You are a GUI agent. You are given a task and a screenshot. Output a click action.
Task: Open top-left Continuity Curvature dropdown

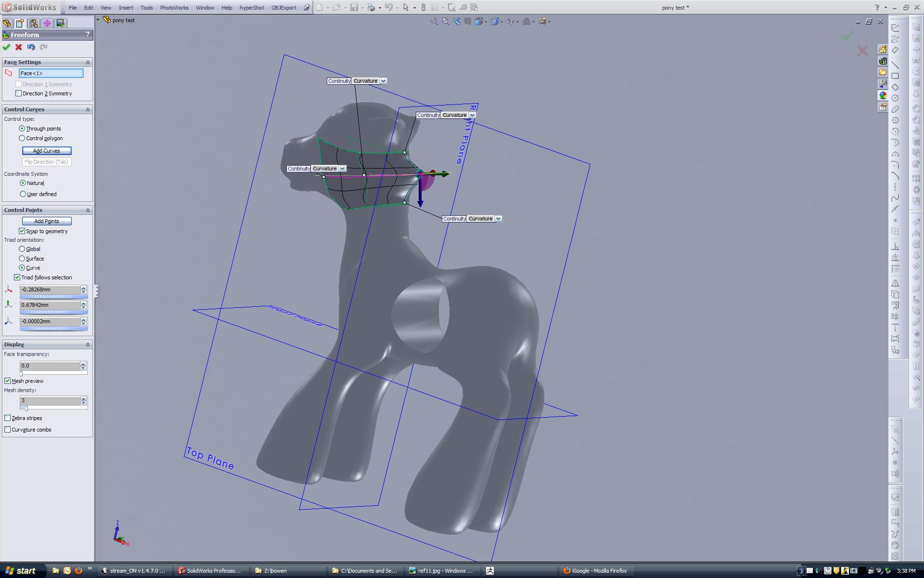click(x=384, y=81)
